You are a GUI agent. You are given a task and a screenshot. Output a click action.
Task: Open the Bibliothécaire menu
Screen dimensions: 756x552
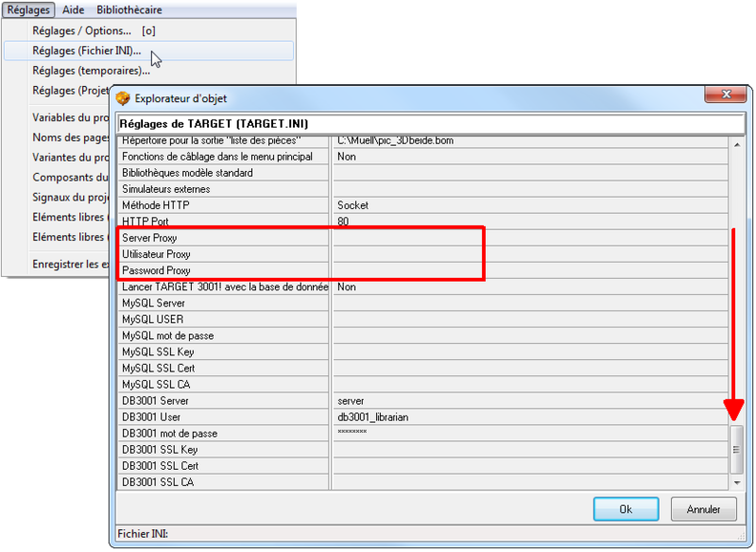(129, 9)
